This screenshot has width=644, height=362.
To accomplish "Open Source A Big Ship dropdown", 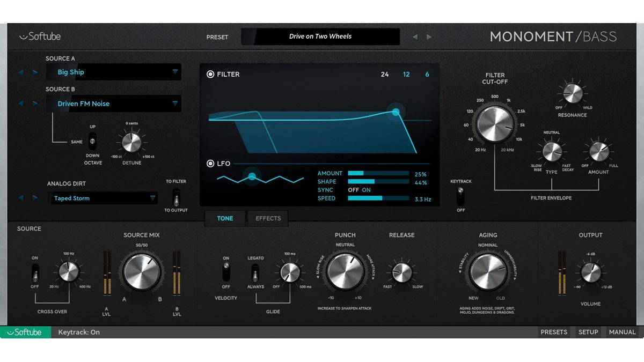I will tap(113, 72).
